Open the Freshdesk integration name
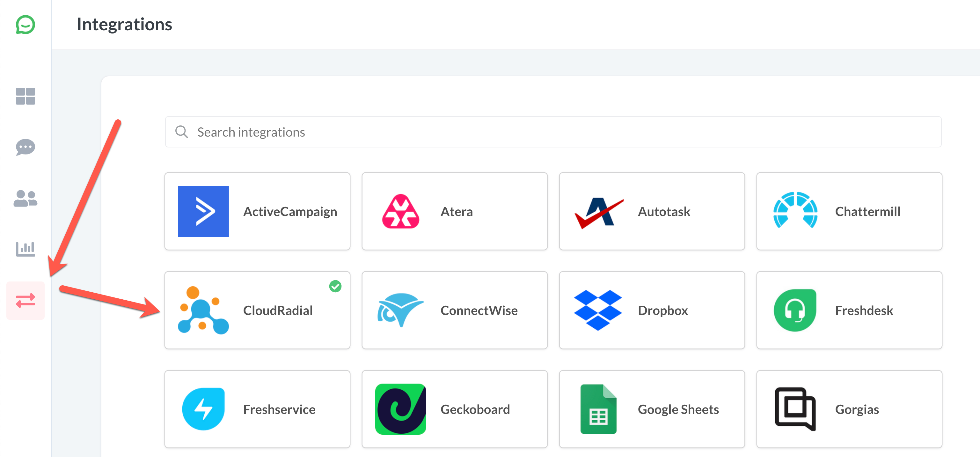This screenshot has height=457, width=980. (x=864, y=311)
